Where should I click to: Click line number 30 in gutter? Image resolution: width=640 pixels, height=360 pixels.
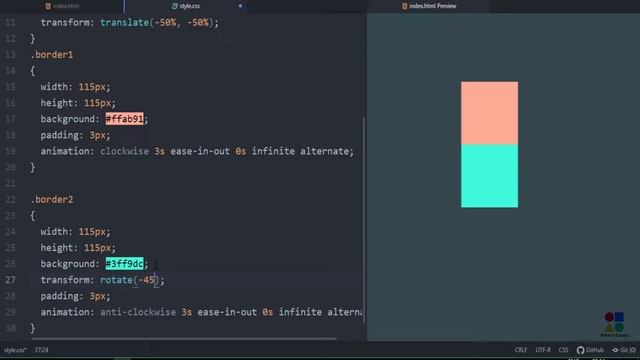(x=10, y=328)
